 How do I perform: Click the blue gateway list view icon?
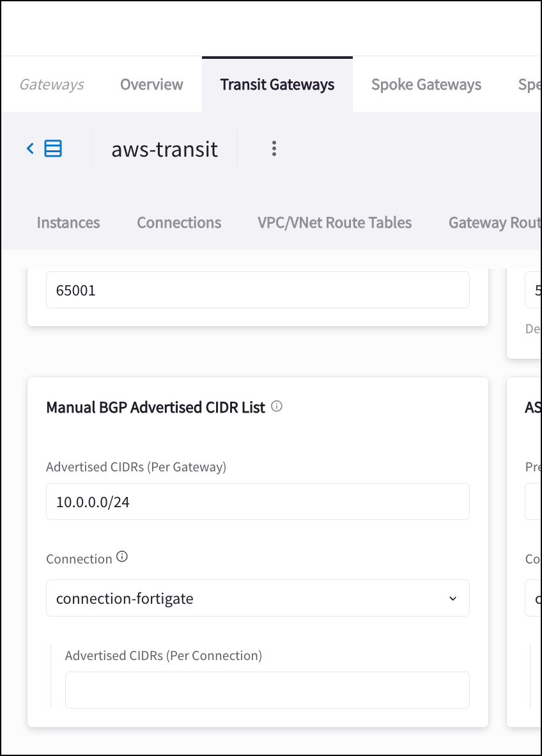pos(53,149)
